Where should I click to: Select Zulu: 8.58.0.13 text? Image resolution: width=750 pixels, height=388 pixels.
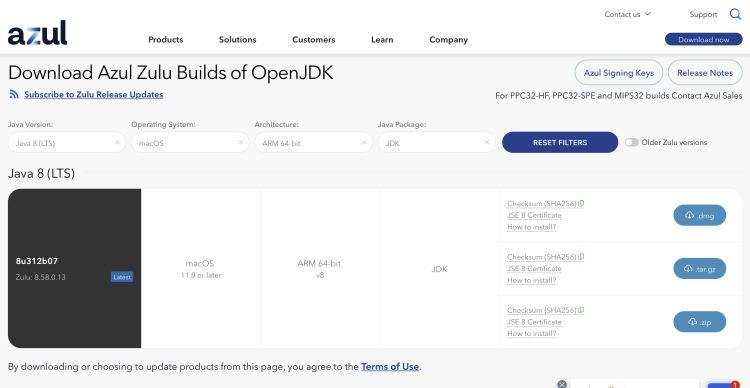click(x=41, y=277)
